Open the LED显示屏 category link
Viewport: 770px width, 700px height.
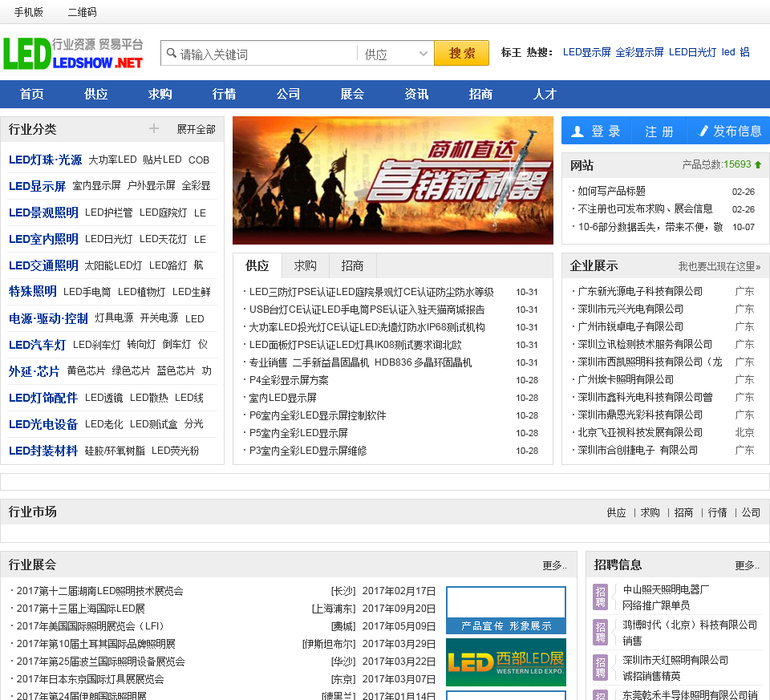pos(37,186)
